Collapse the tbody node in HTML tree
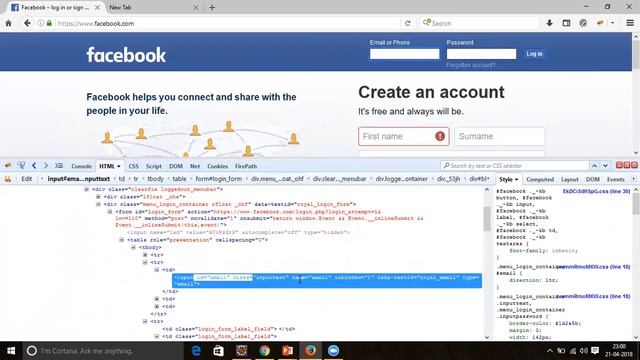The height and width of the screenshot is (360, 640). (133, 247)
